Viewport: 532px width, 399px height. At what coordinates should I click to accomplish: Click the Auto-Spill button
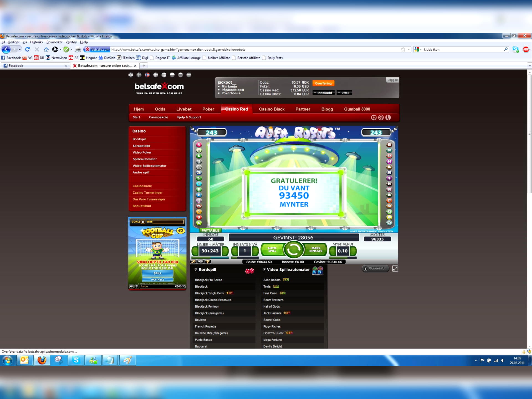point(272,250)
